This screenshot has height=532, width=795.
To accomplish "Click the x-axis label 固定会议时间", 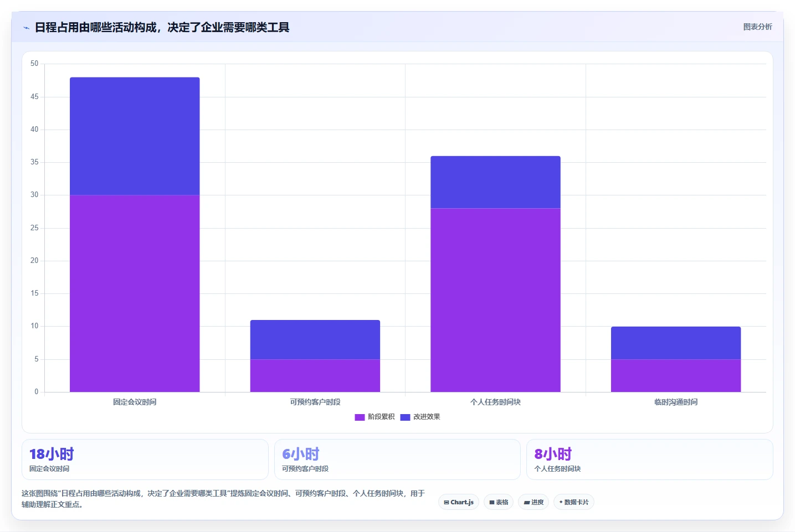I will tap(135, 402).
